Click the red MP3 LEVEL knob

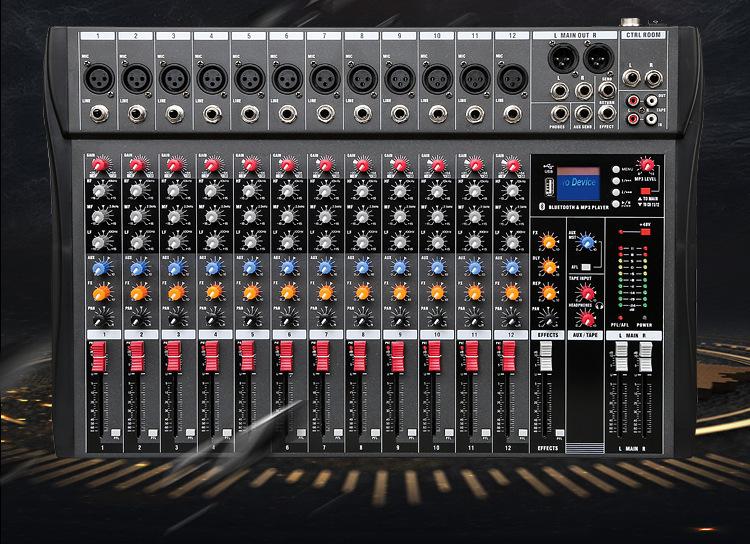coord(648,165)
